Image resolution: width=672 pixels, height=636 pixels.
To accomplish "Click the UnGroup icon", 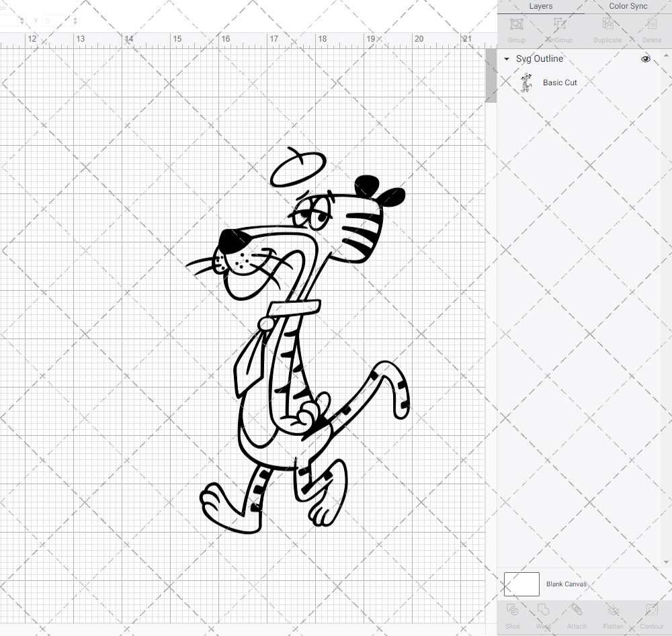I will point(558,28).
